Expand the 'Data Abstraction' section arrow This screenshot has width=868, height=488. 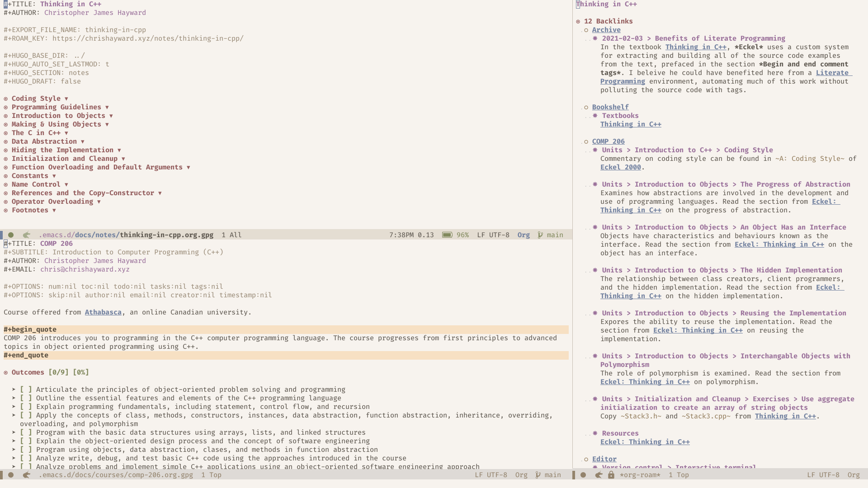click(x=82, y=141)
